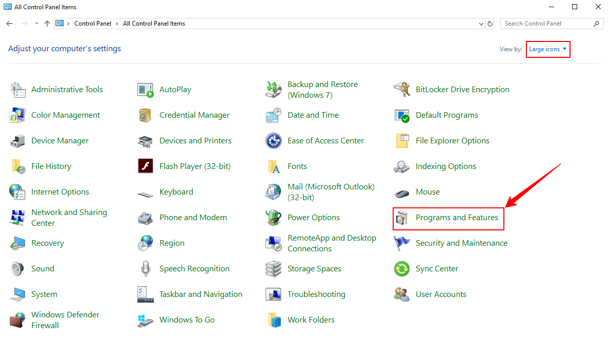This screenshot has width=610, height=364.
Task: Expand the recent locations arrow beside Forward
Action: (x=36, y=24)
